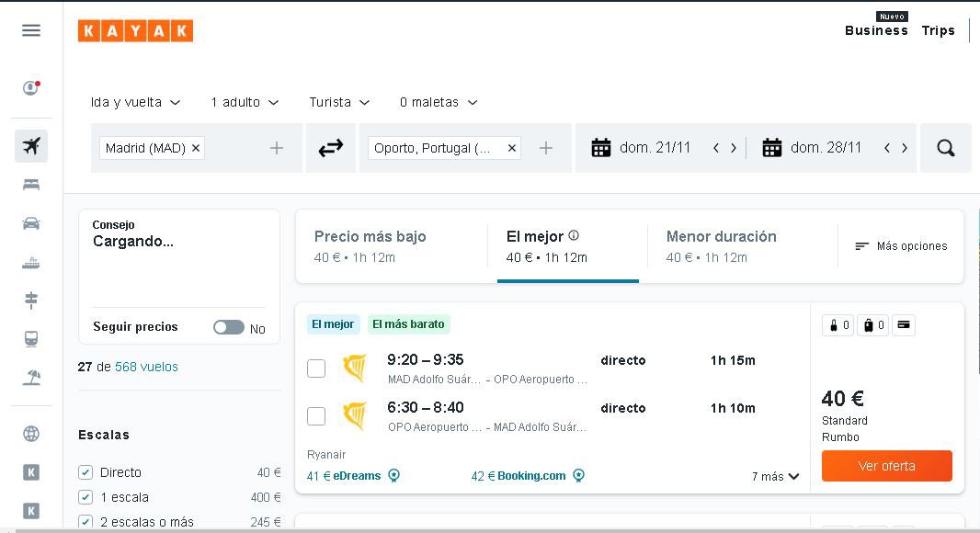Click the signpost icon in sidebar
The image size is (980, 533).
[31, 301]
